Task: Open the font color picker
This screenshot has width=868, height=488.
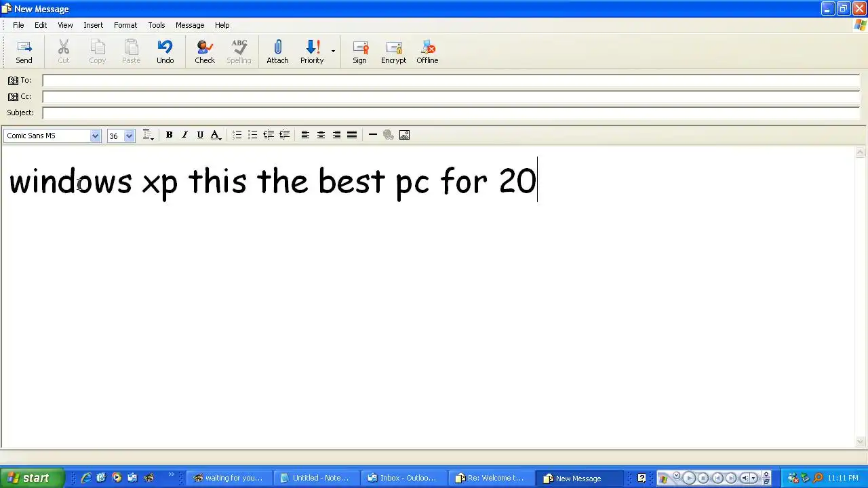Action: [216, 135]
